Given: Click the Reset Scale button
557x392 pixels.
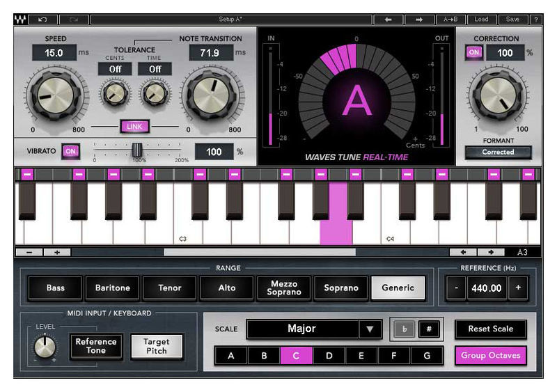Looking at the screenshot, I should (x=491, y=329).
